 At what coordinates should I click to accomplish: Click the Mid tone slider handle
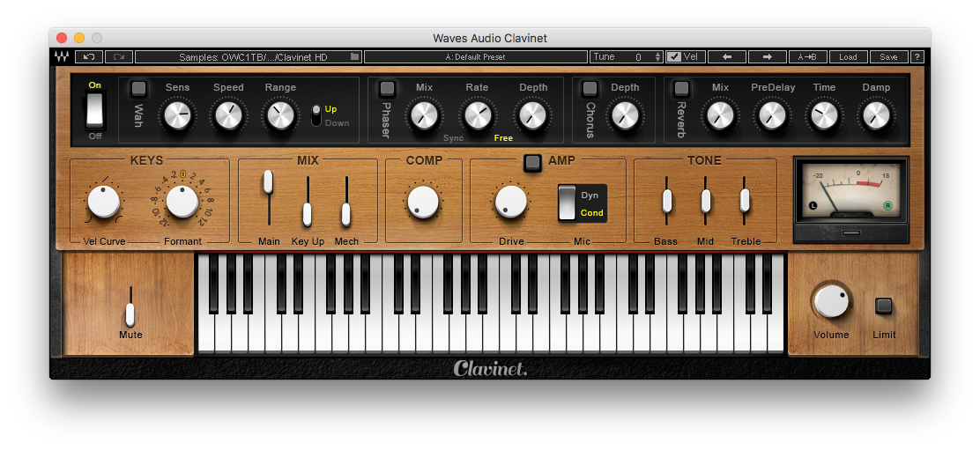coord(706,201)
